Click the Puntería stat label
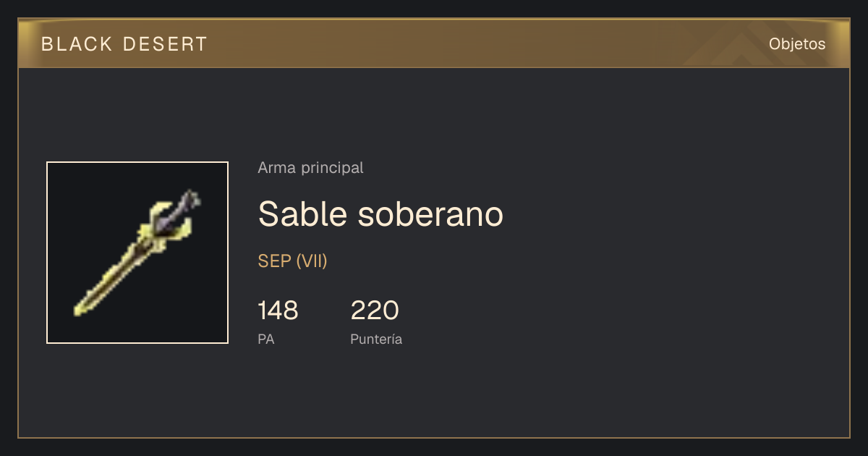The image size is (868, 456). [x=376, y=339]
